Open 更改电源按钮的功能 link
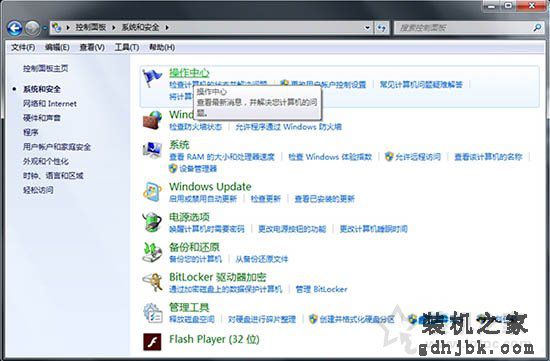Viewport: 550px width, 361px height. [x=292, y=229]
